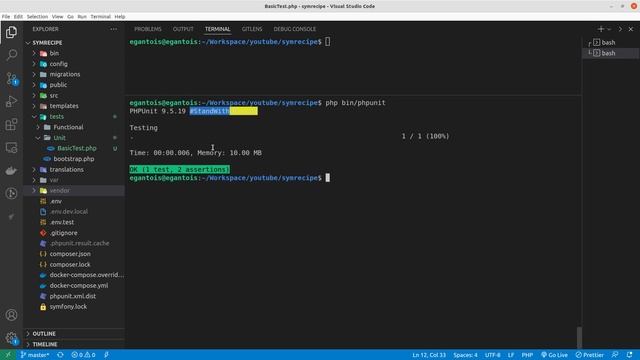This screenshot has width=640, height=360.
Task: Open the Run and Debug view
Action: click(x=11, y=101)
